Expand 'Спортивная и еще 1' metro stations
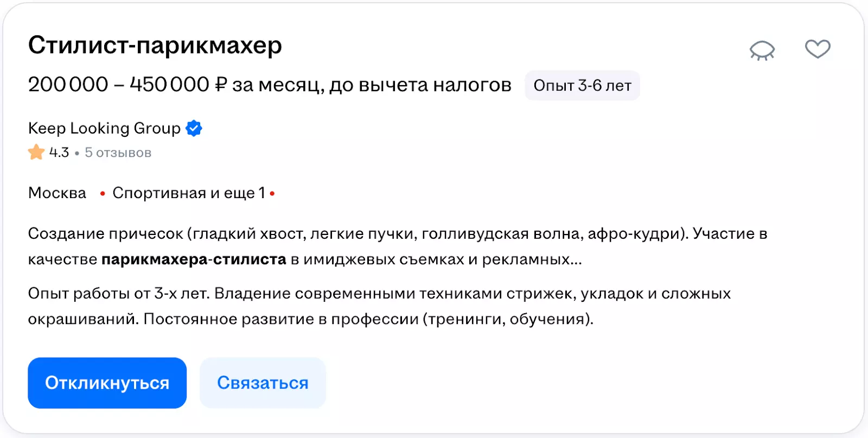This screenshot has width=868, height=438. click(x=188, y=193)
